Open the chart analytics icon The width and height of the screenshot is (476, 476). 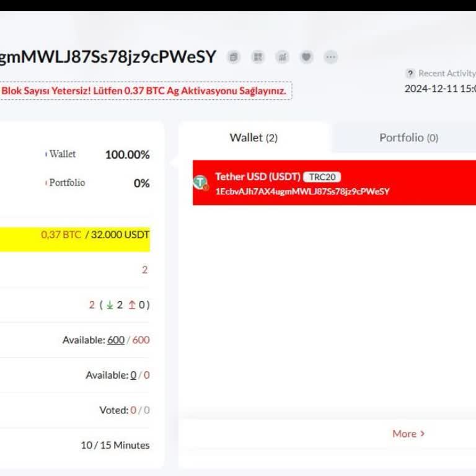pyautogui.click(x=283, y=57)
